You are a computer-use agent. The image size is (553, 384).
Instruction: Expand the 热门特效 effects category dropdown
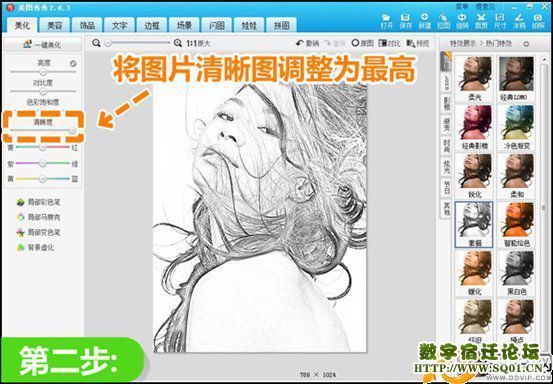[526, 44]
